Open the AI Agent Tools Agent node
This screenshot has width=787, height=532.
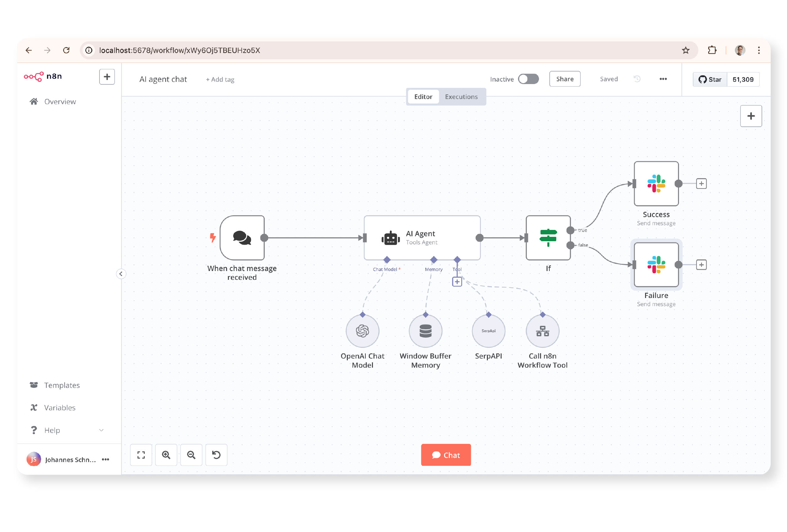point(422,238)
